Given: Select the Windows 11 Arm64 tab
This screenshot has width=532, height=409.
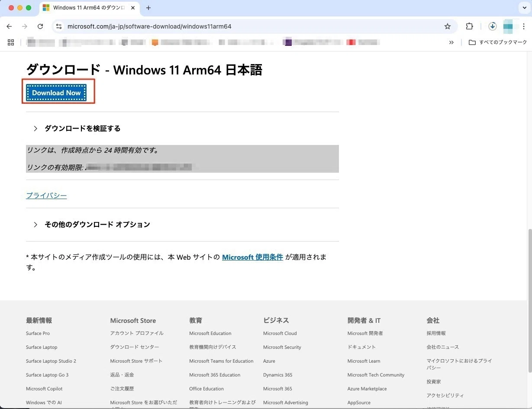Looking at the screenshot, I should coord(89,8).
